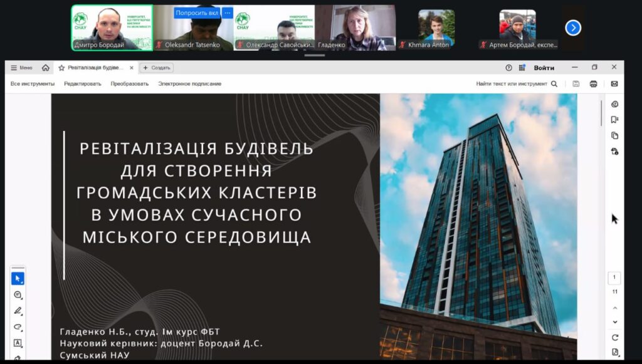Select the text box tool
Screen dimensions: 642x364
tap(18, 343)
